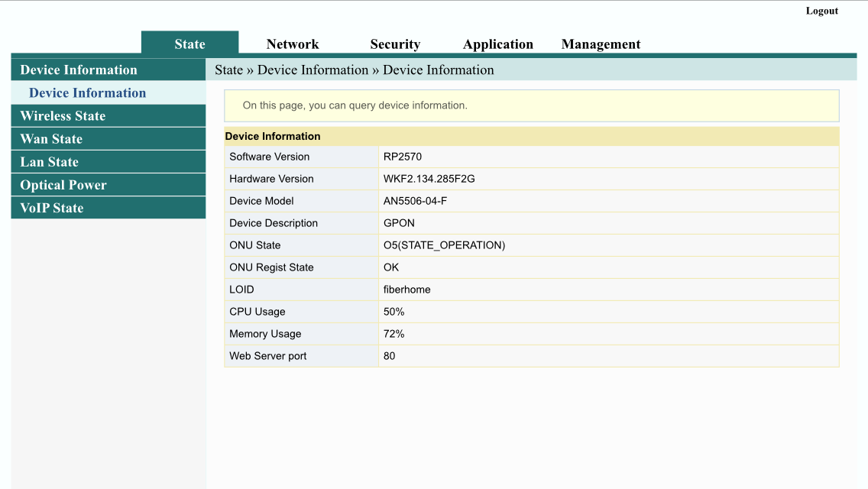Click the 'Memory Usage' label
The height and width of the screenshot is (489, 868).
(x=265, y=334)
